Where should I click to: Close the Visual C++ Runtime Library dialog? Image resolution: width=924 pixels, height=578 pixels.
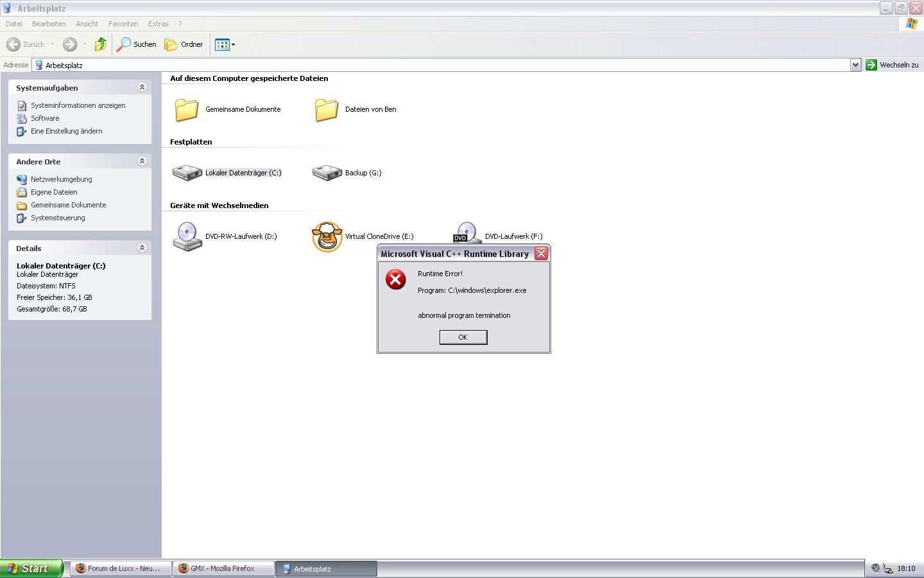541,254
